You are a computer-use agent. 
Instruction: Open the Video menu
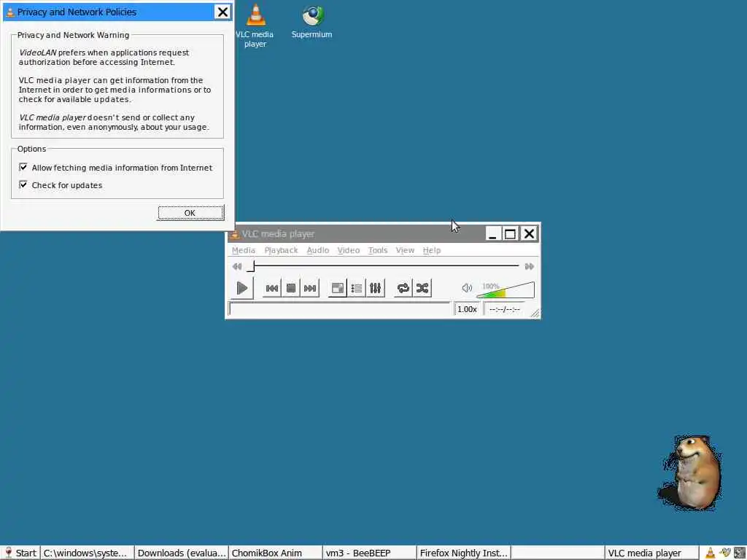tap(348, 250)
